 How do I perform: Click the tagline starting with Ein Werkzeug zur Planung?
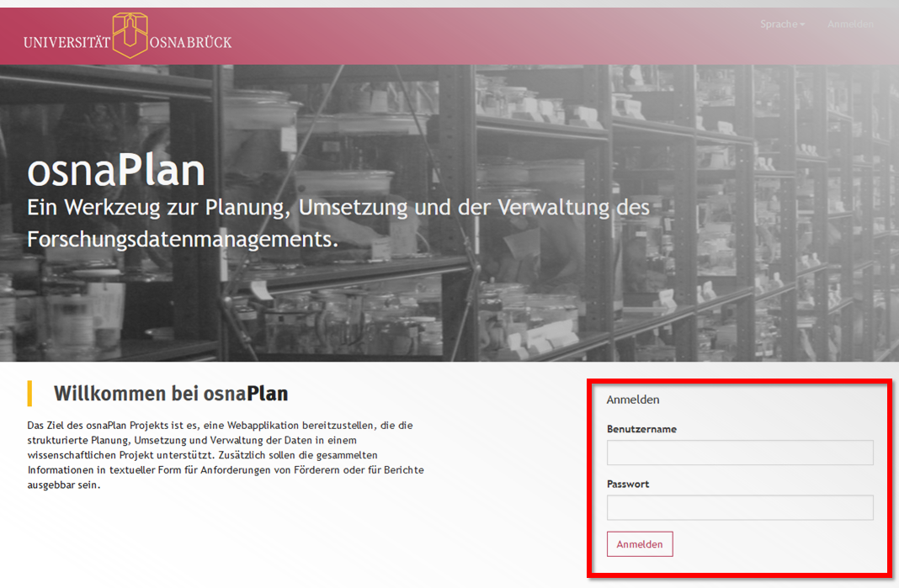coord(337,207)
